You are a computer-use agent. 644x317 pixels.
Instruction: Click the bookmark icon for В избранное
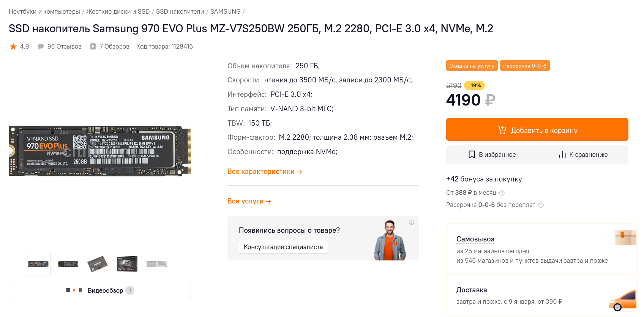(x=472, y=155)
